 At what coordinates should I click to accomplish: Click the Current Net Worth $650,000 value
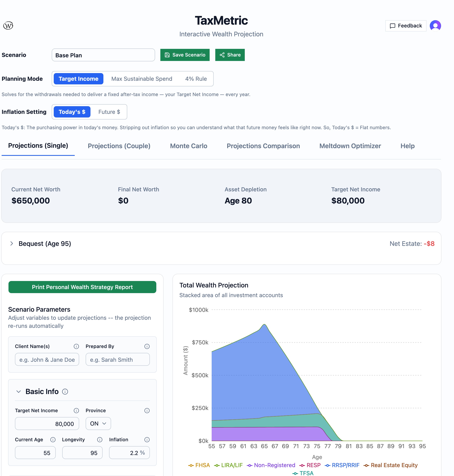[30, 200]
